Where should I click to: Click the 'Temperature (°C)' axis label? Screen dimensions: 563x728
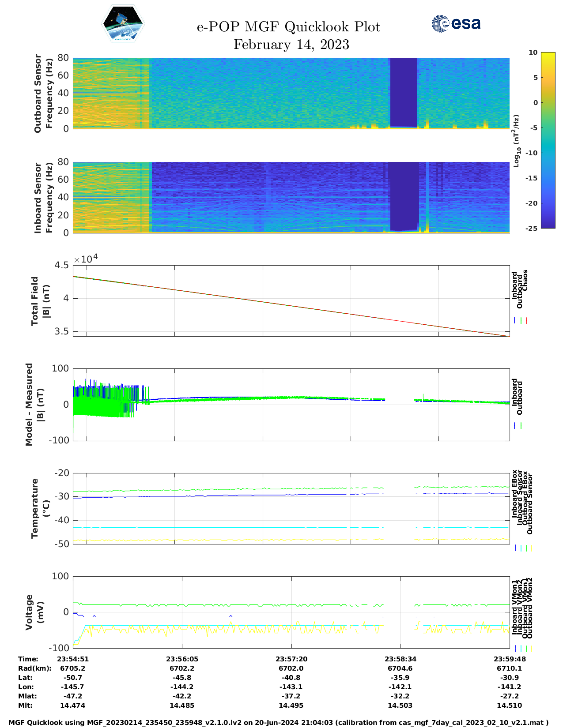pyautogui.click(x=41, y=508)
